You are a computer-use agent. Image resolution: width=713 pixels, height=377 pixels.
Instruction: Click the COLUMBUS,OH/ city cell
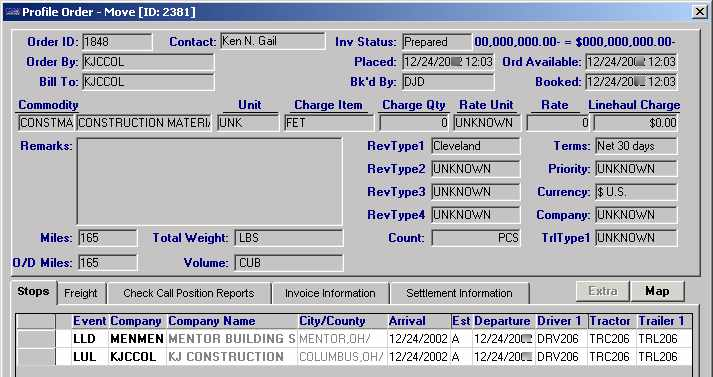(x=342, y=357)
